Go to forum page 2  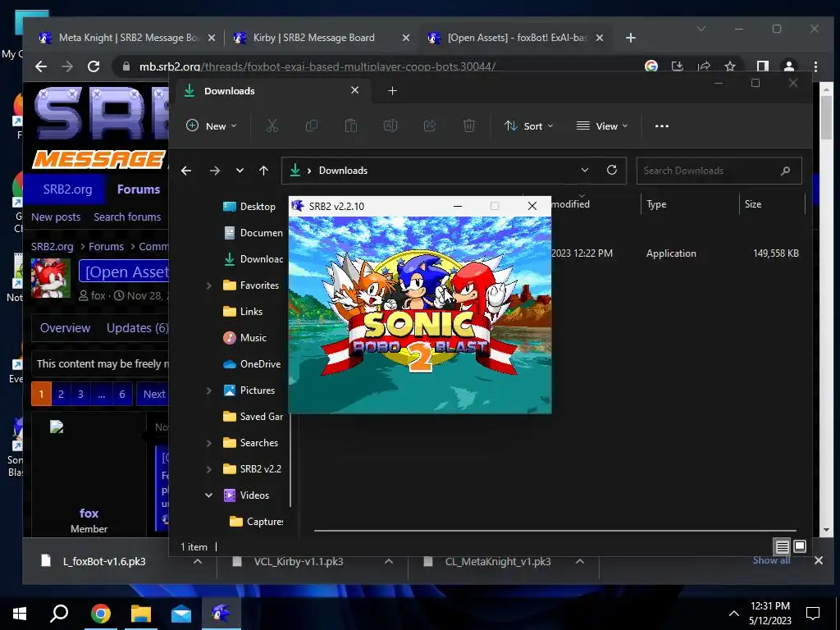(x=61, y=395)
